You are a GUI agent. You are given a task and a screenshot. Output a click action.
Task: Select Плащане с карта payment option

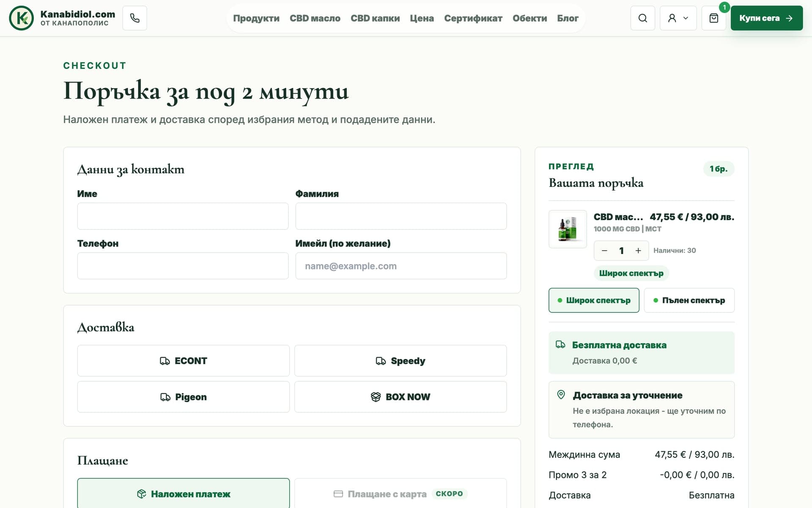[401, 494]
